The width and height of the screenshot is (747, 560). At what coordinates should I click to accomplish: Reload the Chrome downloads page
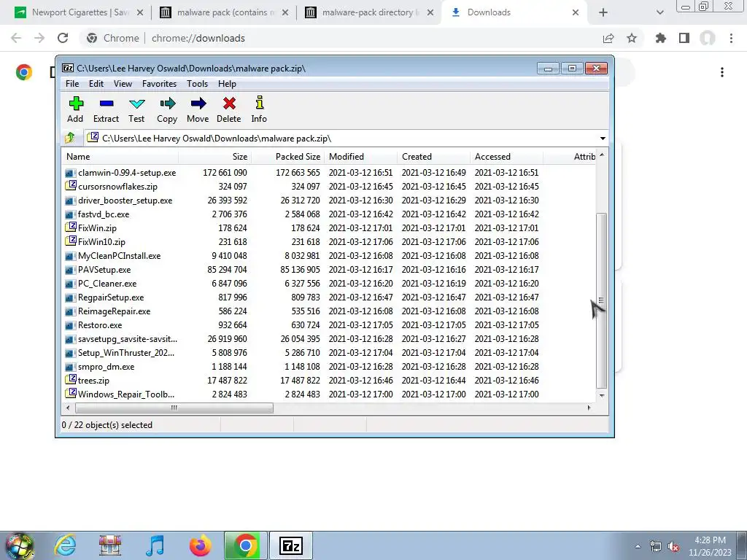[63, 38]
